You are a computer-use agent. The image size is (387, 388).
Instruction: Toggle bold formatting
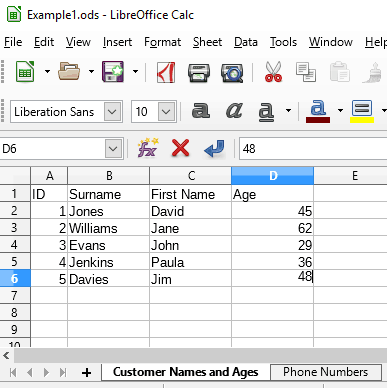pos(201,110)
